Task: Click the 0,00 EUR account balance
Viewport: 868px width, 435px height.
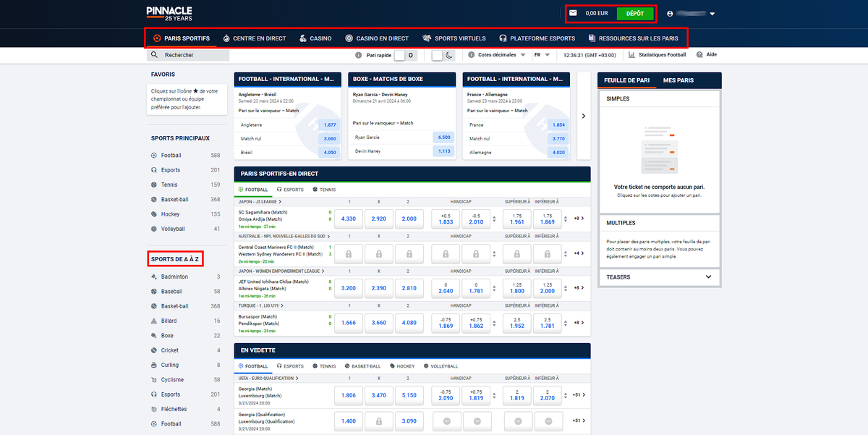Action: point(597,14)
